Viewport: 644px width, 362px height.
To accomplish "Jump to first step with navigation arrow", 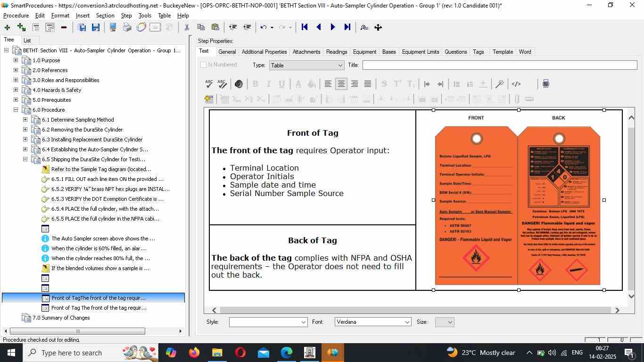I will 305,27.
